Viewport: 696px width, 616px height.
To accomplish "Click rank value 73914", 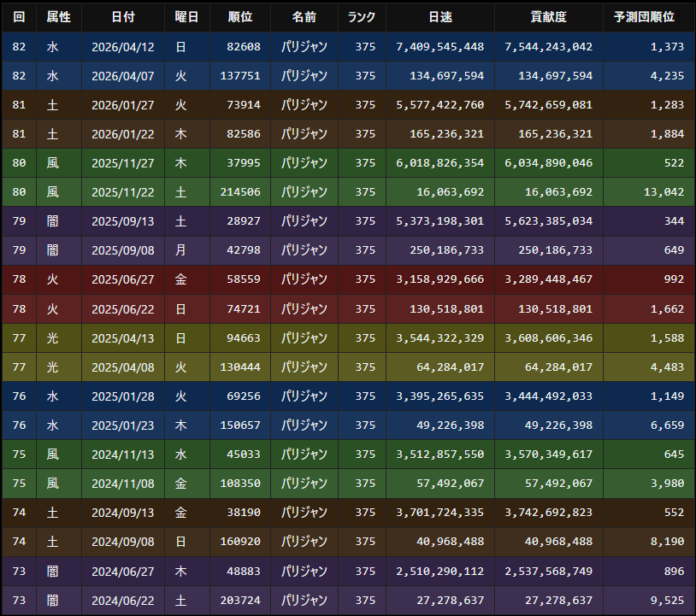I will tap(243, 105).
